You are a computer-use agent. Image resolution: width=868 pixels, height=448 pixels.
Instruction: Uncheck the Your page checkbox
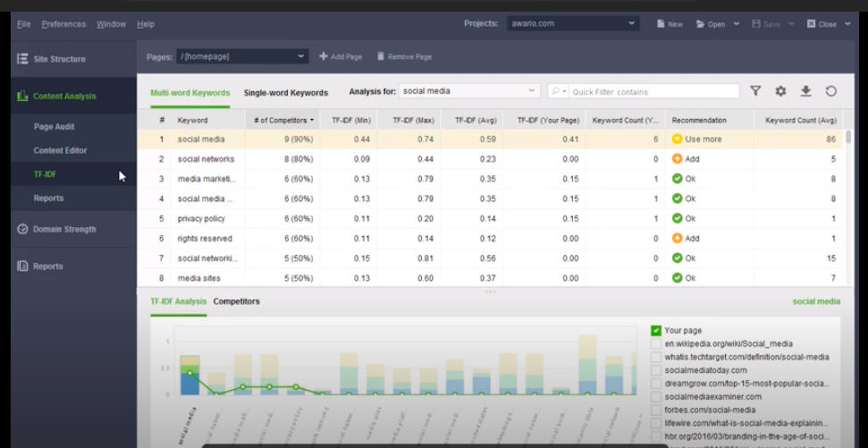click(x=655, y=331)
